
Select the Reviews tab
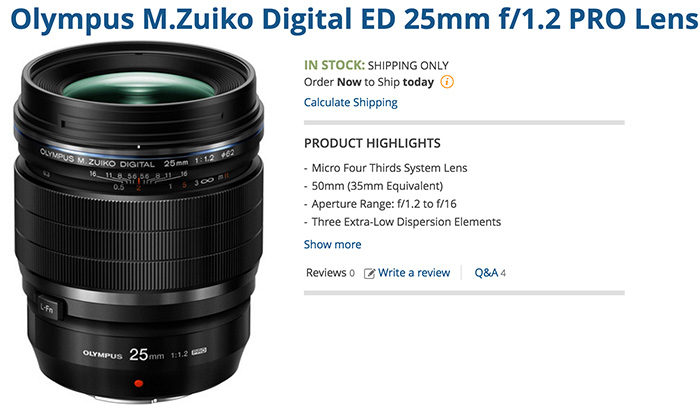click(x=326, y=272)
